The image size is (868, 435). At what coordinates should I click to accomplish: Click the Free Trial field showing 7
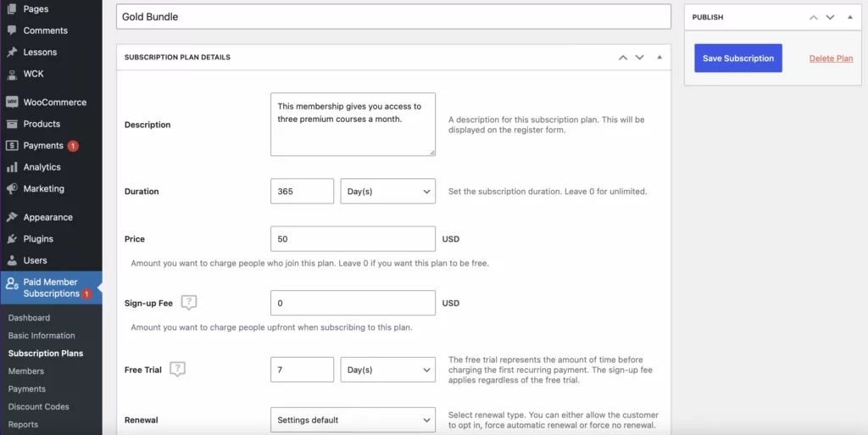click(303, 370)
